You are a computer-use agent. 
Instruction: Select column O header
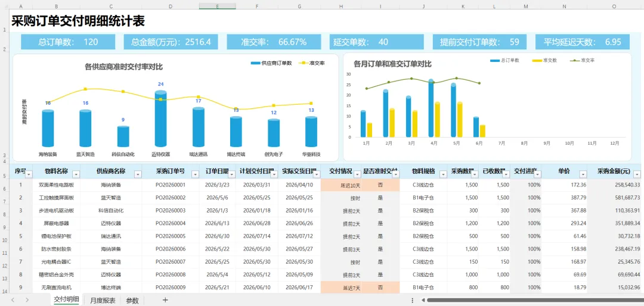pos(614,6)
